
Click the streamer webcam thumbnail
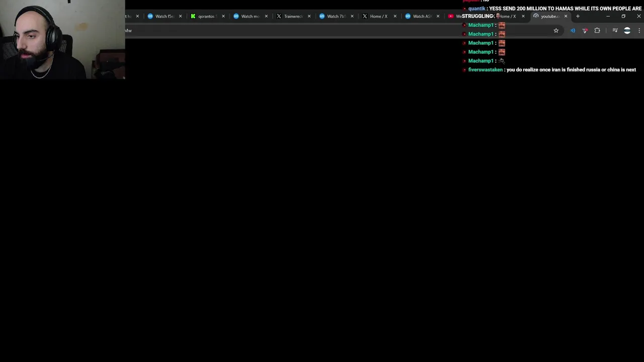(62, 40)
